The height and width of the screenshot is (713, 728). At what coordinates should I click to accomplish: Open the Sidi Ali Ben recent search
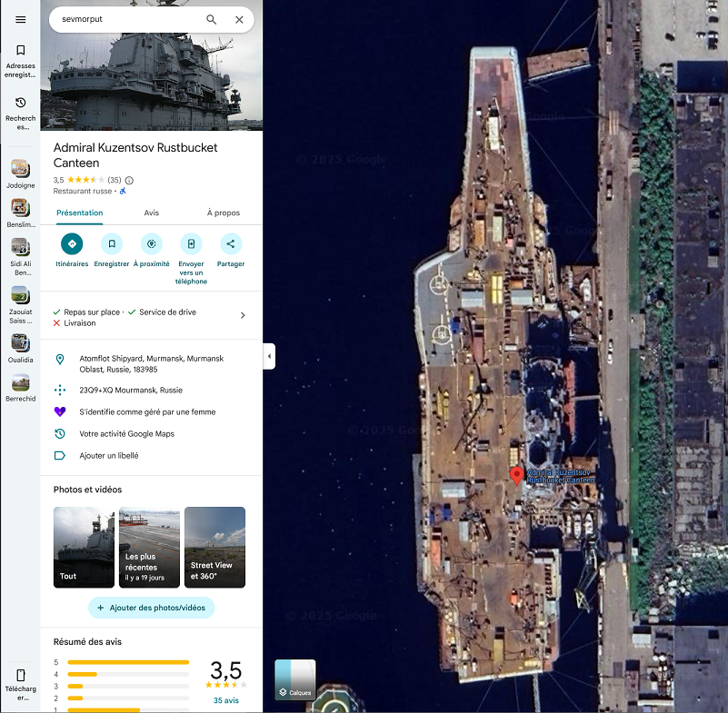click(20, 256)
